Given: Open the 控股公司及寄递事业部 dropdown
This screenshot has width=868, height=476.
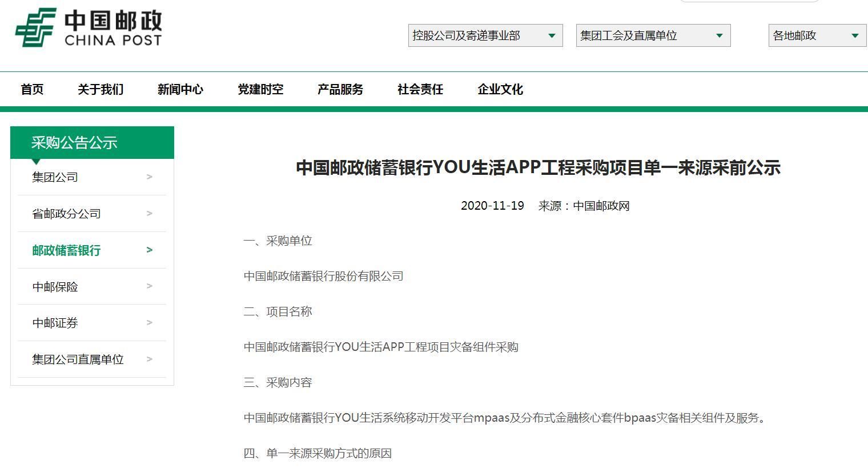Looking at the screenshot, I should tap(485, 35).
